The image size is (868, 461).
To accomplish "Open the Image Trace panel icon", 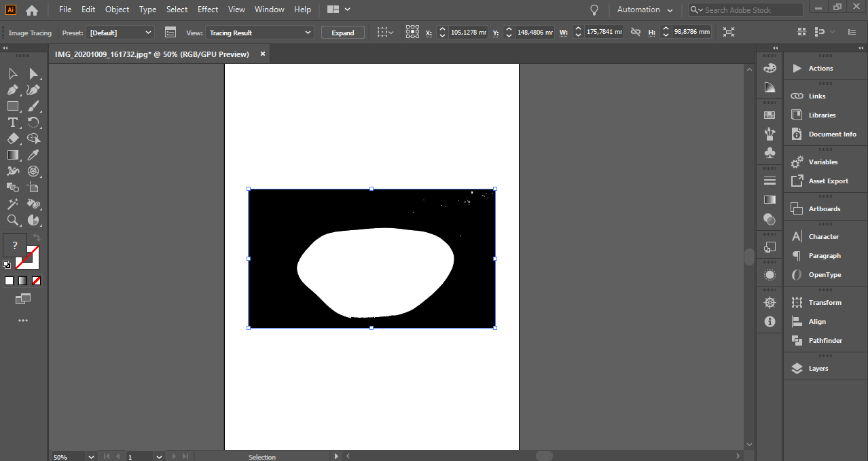I will (x=170, y=33).
